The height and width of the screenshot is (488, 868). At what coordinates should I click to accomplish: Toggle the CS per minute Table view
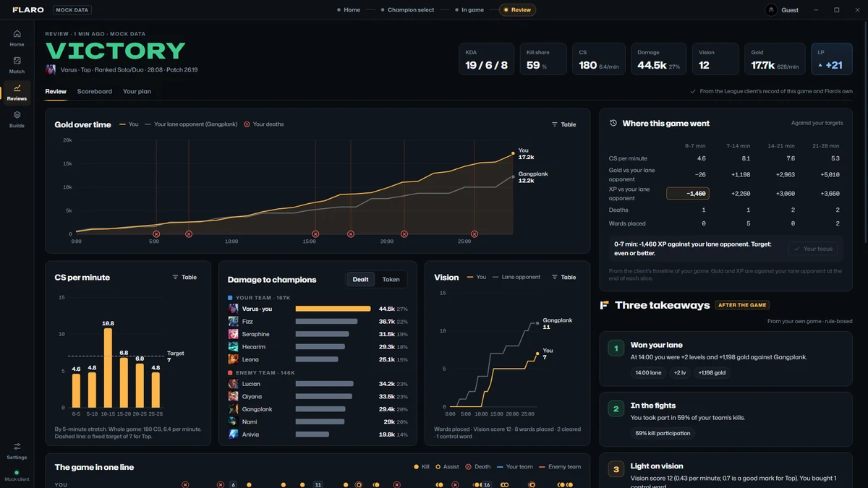(184, 277)
